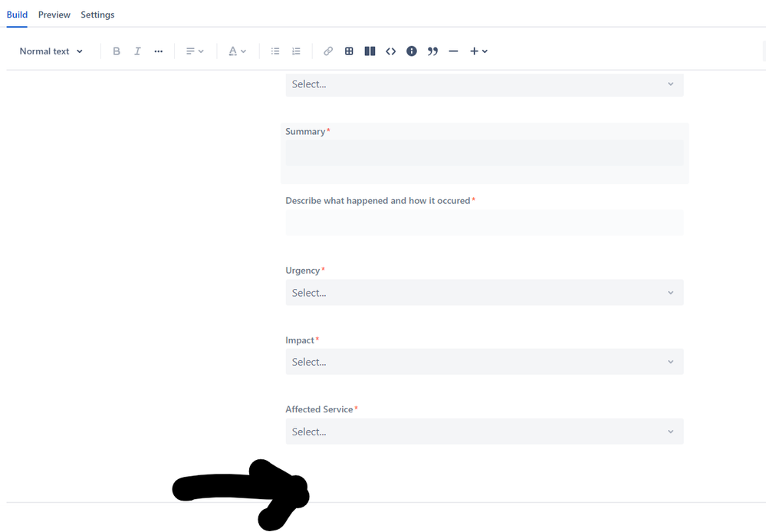Screen dimensions: 766x532
Task: Open the Urgency select dropdown
Action: (485, 293)
